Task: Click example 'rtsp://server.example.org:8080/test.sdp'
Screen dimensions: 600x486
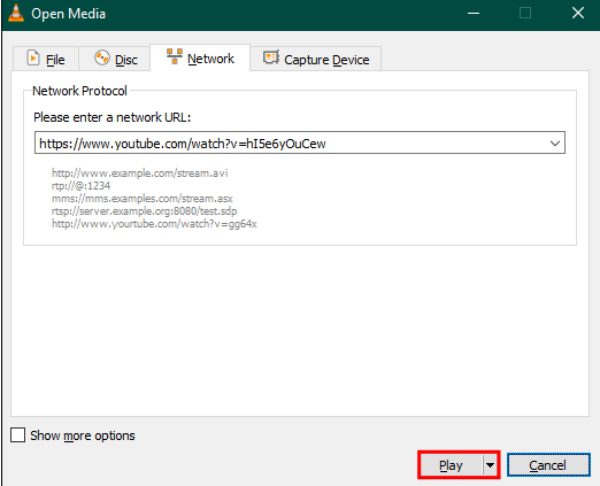Action: click(144, 211)
